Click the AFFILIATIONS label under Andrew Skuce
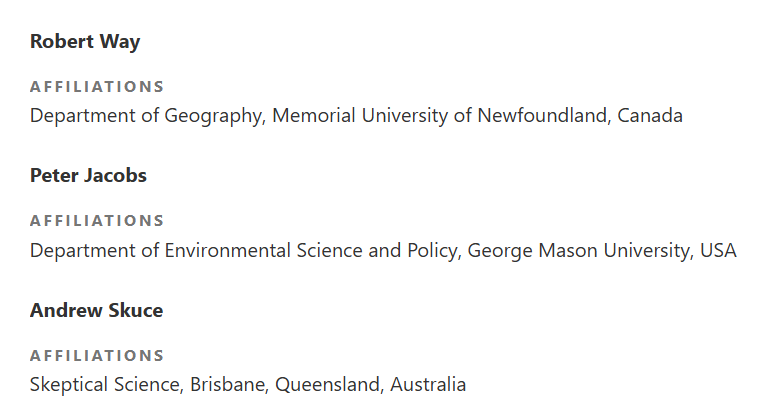 coord(97,355)
